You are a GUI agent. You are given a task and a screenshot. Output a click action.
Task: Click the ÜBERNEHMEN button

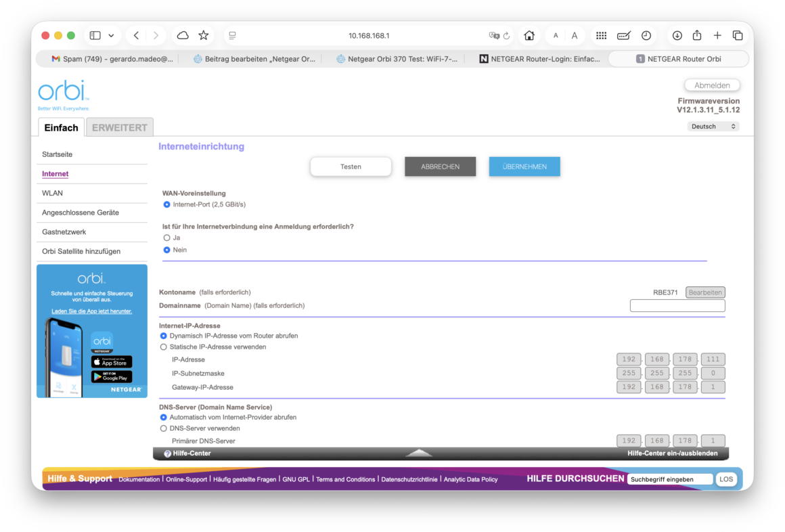(524, 167)
